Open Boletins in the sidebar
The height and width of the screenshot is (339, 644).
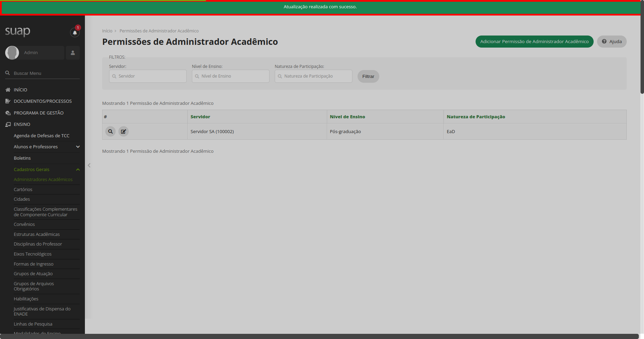pyautogui.click(x=22, y=158)
